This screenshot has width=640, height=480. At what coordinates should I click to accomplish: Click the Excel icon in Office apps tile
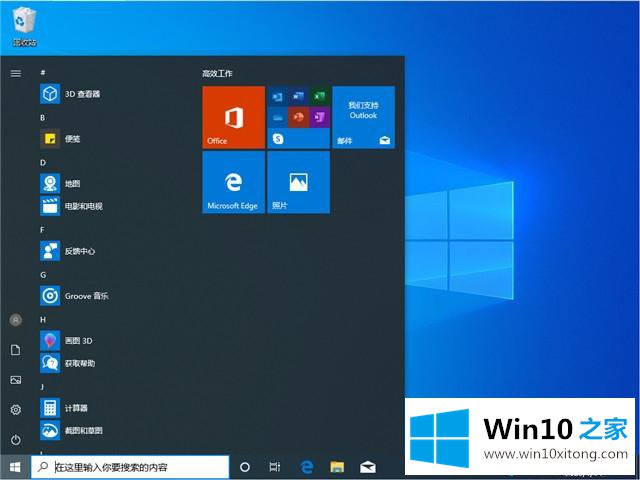pos(320,96)
